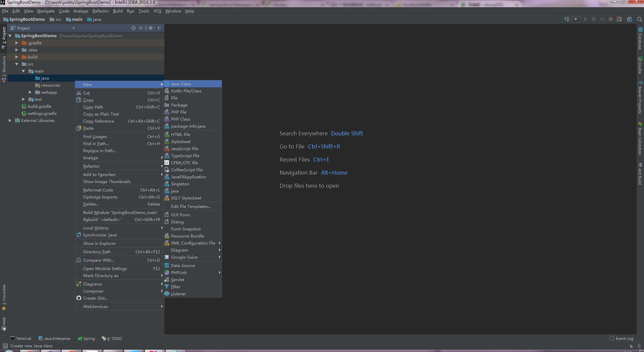This screenshot has height=352, width=644.
Task: Choose Package in New submenu
Action: pyautogui.click(x=193, y=105)
